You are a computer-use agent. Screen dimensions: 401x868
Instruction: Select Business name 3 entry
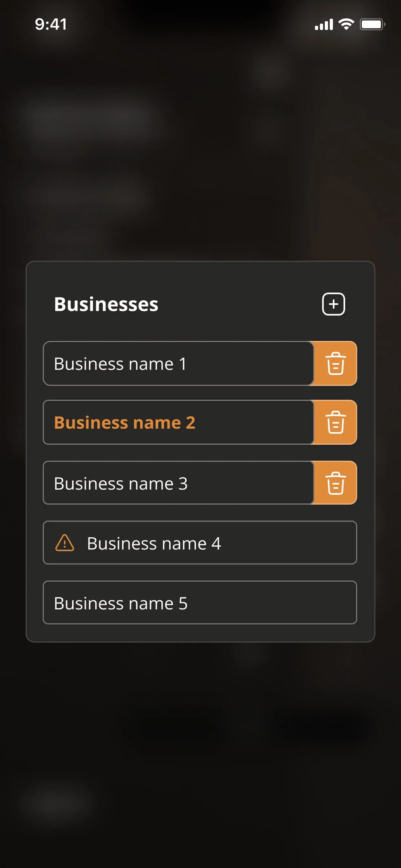179,483
